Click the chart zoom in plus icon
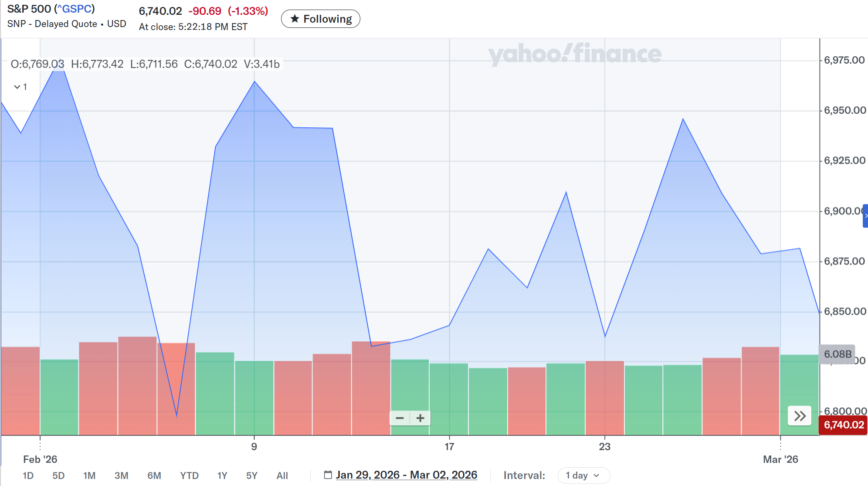The width and height of the screenshot is (868, 486). [420, 418]
